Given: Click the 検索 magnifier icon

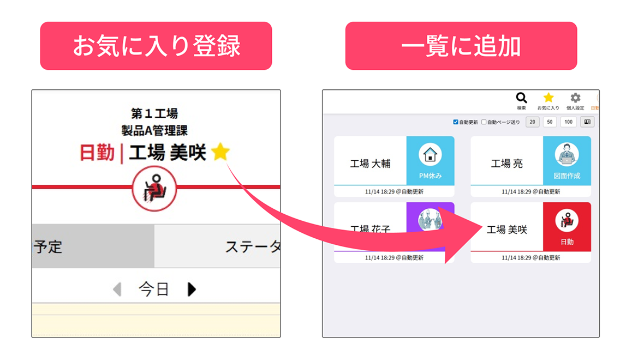Looking at the screenshot, I should [521, 98].
